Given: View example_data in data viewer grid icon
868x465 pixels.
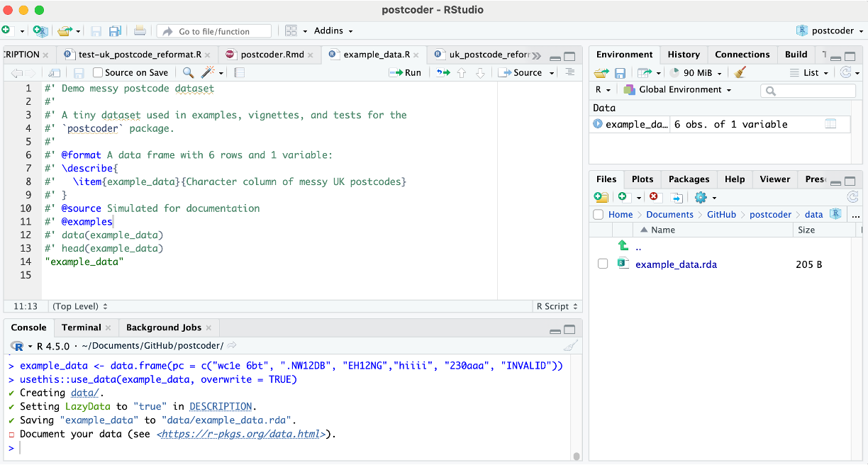Looking at the screenshot, I should tap(830, 124).
